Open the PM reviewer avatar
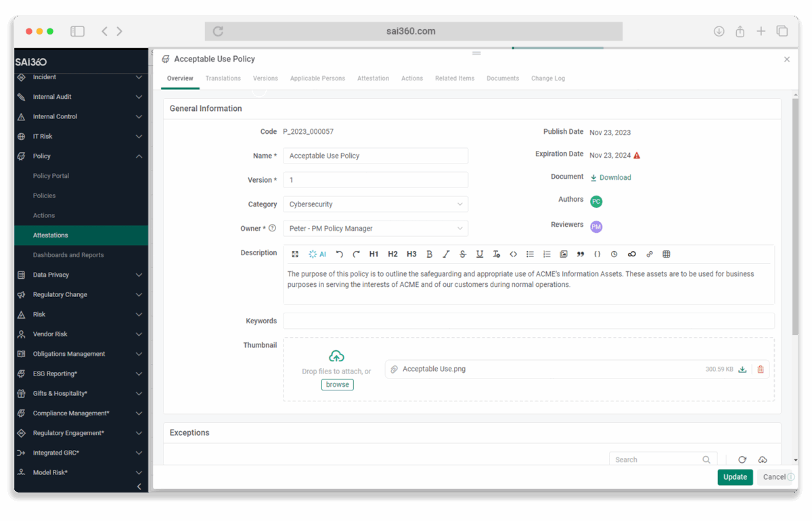 [596, 227]
